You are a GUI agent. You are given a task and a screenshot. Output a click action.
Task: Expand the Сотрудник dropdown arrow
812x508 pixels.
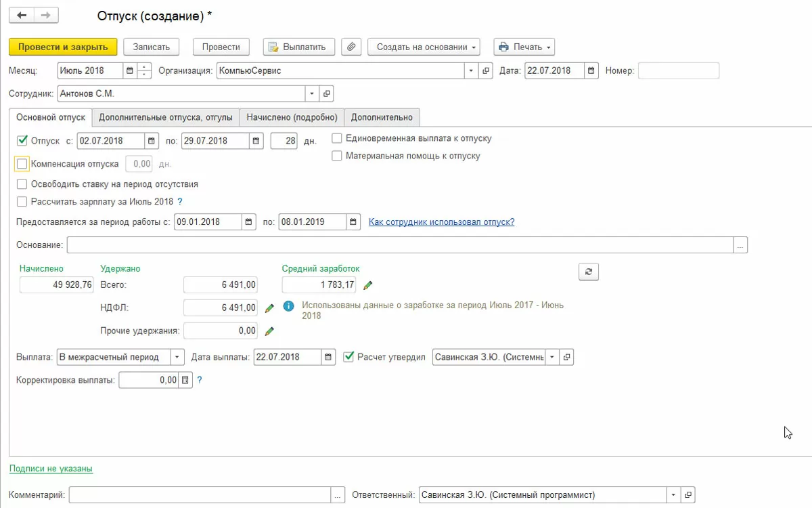coord(312,93)
